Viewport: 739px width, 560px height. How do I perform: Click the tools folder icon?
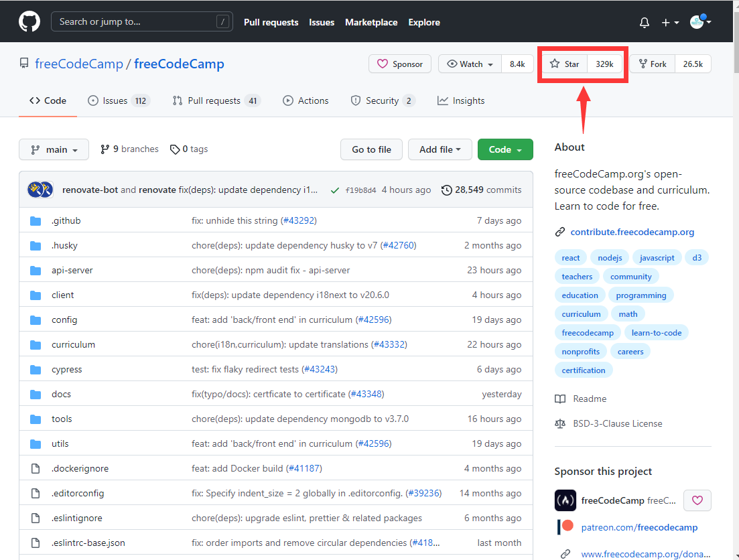pyautogui.click(x=36, y=419)
